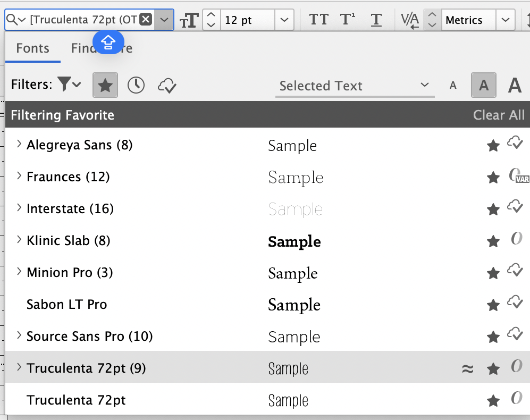The width and height of the screenshot is (530, 420).
Task: Open the font family dropdown arrow
Action: [x=164, y=20]
